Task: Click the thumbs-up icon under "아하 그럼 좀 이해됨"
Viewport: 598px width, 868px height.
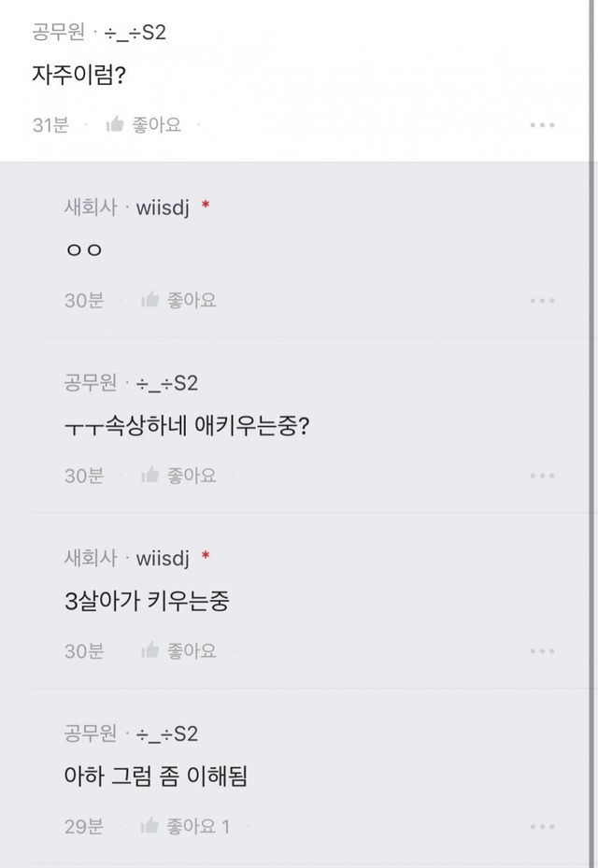Action: [149, 826]
